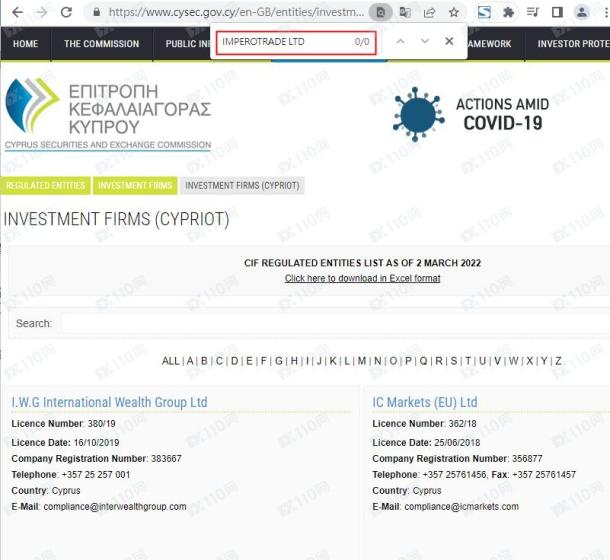This screenshot has width=610, height=560.
Task: Click the entity Search field
Action: click(335, 323)
